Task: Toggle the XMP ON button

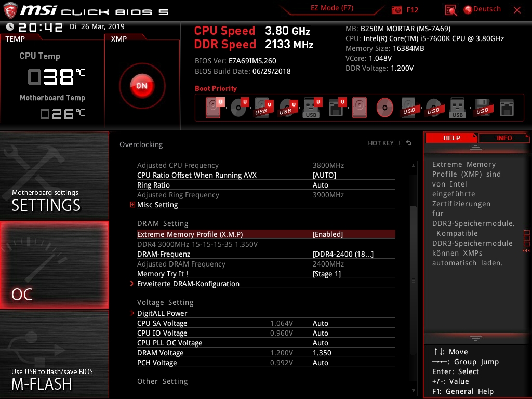Action: tap(142, 86)
